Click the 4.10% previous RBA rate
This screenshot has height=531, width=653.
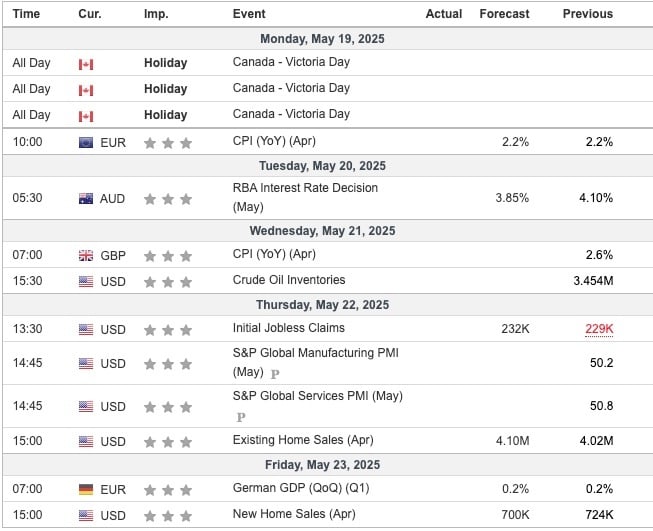coord(596,198)
